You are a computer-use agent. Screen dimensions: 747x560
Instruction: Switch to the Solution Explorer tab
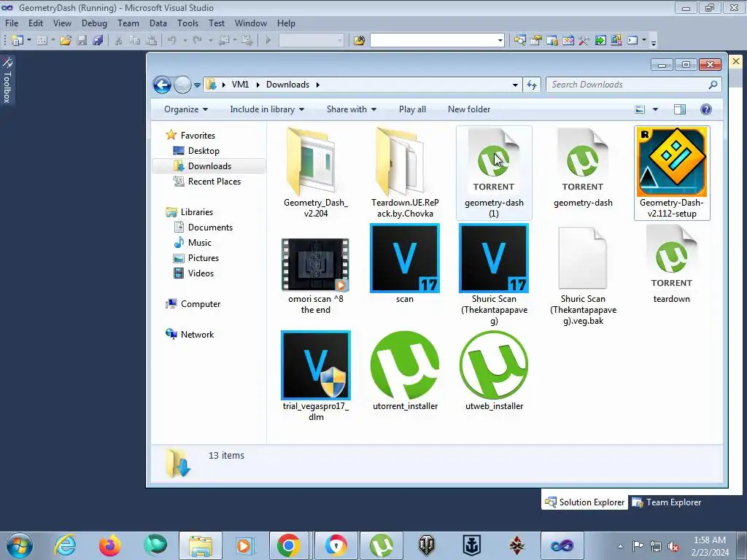point(584,502)
